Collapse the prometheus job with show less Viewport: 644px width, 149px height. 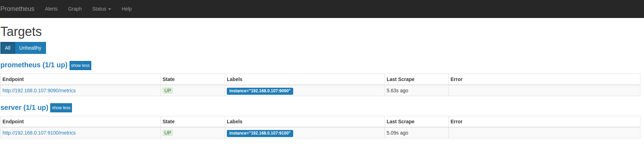pos(80,66)
